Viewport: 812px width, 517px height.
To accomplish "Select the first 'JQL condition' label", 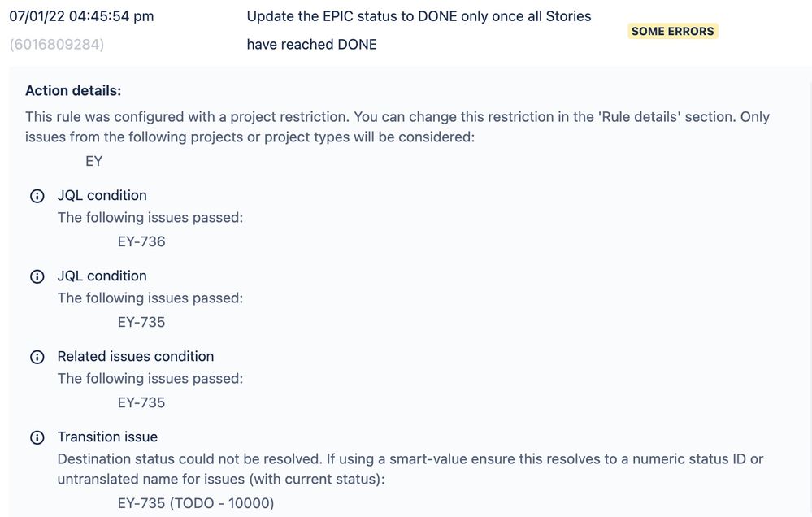I will [x=102, y=195].
